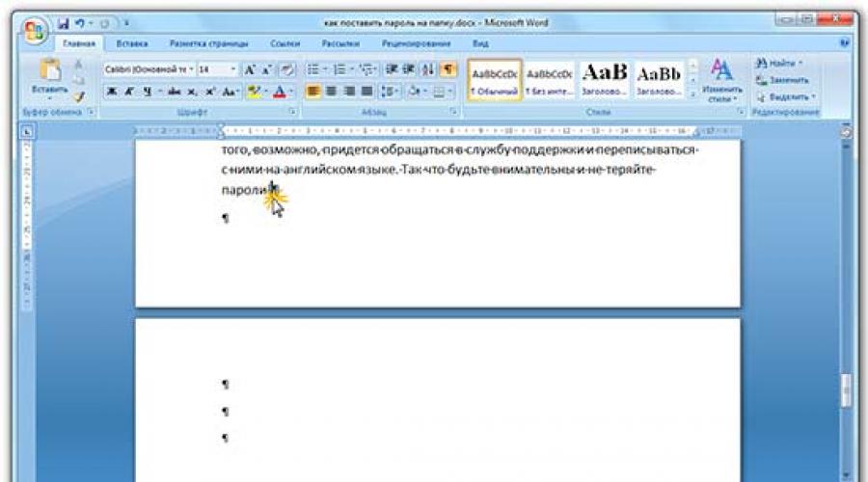The image size is (868, 482).
Task: Open multilevel list menu
Action: pyautogui.click(x=366, y=69)
